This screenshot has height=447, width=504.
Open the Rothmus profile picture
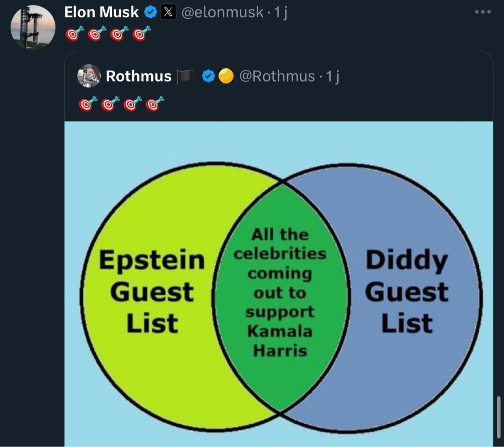[89, 76]
